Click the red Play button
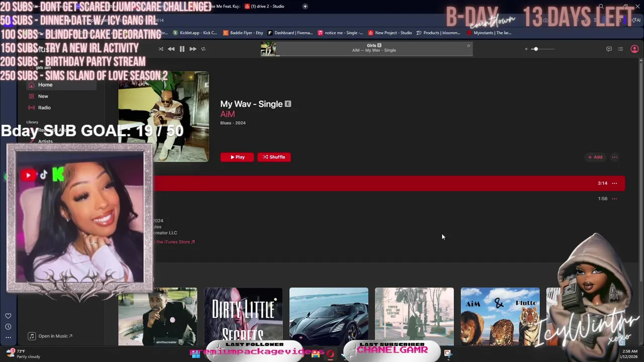This screenshot has height=362, width=644. pyautogui.click(x=237, y=157)
